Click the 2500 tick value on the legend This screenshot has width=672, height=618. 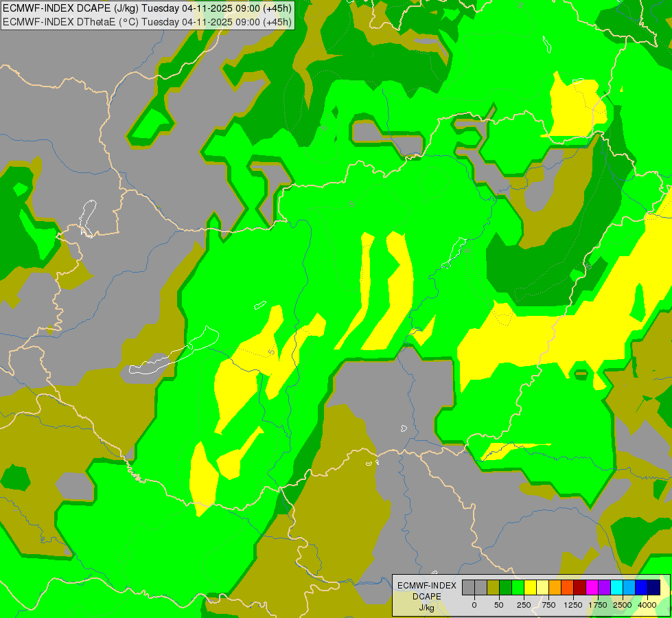[623, 605]
